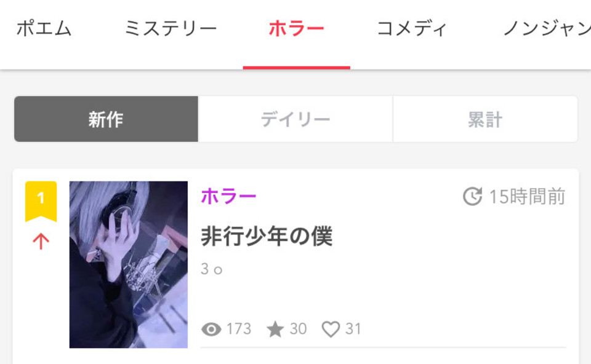Screen dimensions: 591x364
Task: Select the 新作 ranking filter
Action: (106, 119)
